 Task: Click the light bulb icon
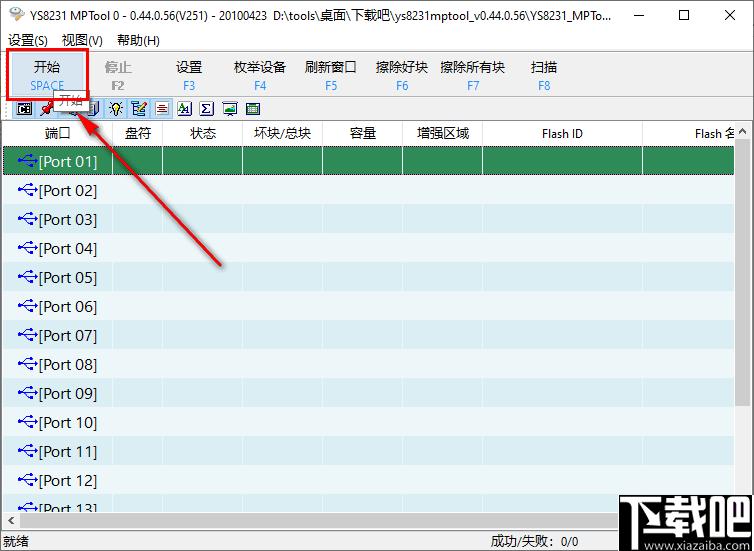115,109
